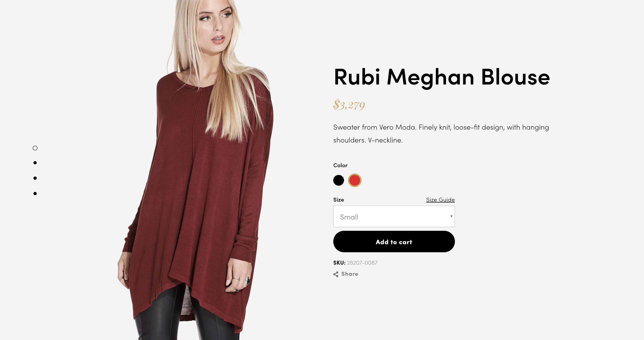The height and width of the screenshot is (340, 644).
Task: Open the Size dropdown showing Small
Action: click(x=394, y=217)
